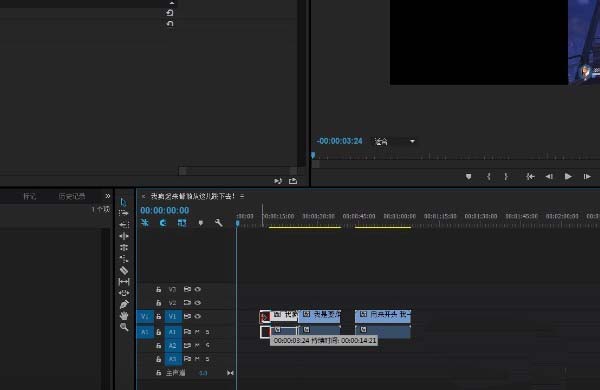Select the Ripple Edit tool
This screenshot has width=600, height=390.
click(x=124, y=236)
